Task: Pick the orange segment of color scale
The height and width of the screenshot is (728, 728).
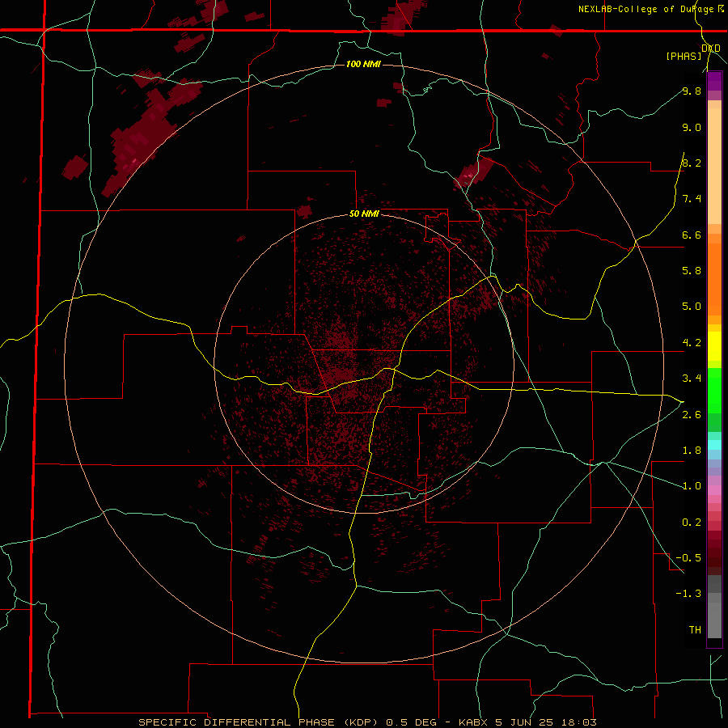Action: tap(714, 279)
